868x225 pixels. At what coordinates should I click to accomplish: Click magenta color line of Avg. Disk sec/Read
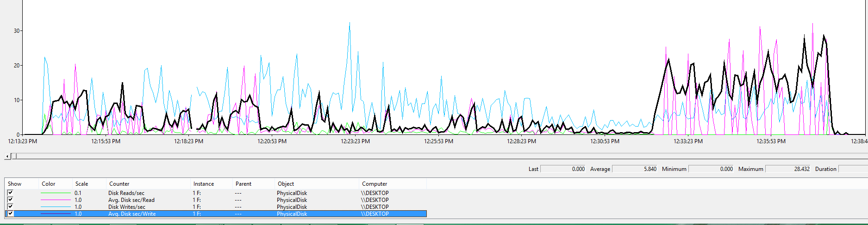55,200
